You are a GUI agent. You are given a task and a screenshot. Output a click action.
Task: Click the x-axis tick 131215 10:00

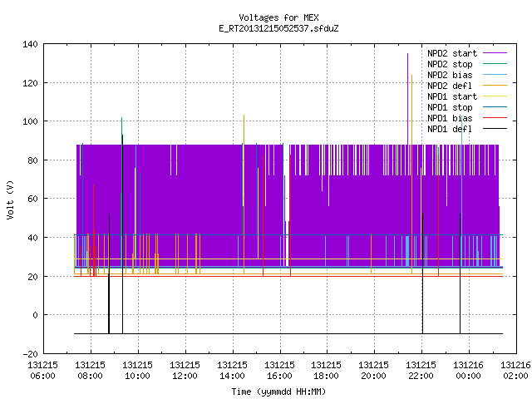click(137, 371)
